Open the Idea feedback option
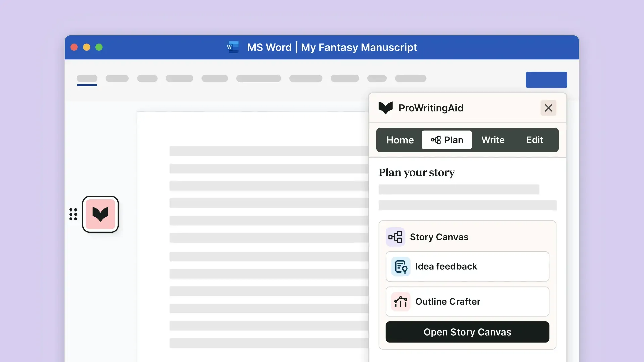The height and width of the screenshot is (362, 644). (467, 267)
